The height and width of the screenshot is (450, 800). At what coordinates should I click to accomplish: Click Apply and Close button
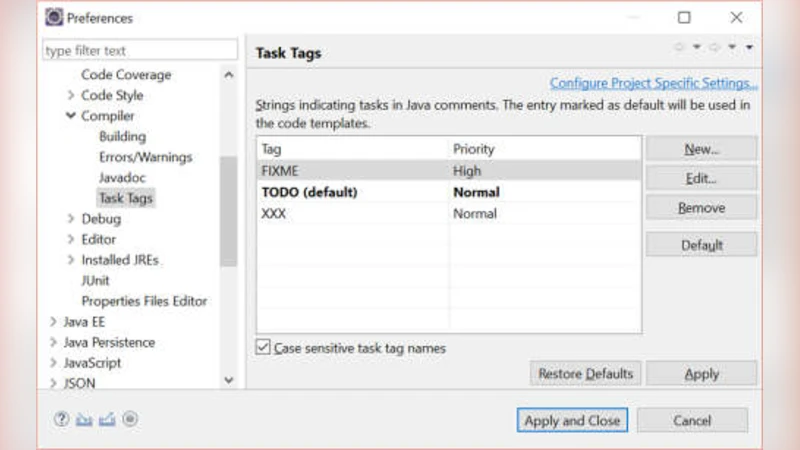tap(572, 421)
